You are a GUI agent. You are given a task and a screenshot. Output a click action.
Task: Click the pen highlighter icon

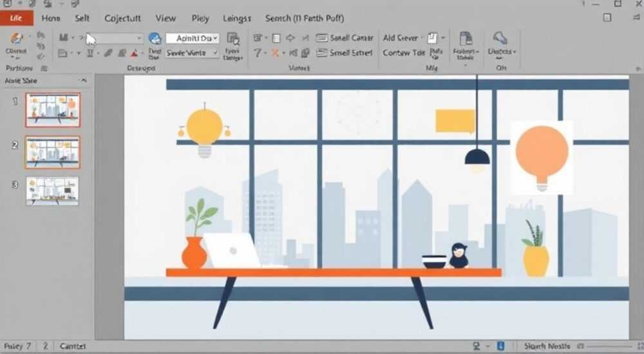[x=108, y=53]
